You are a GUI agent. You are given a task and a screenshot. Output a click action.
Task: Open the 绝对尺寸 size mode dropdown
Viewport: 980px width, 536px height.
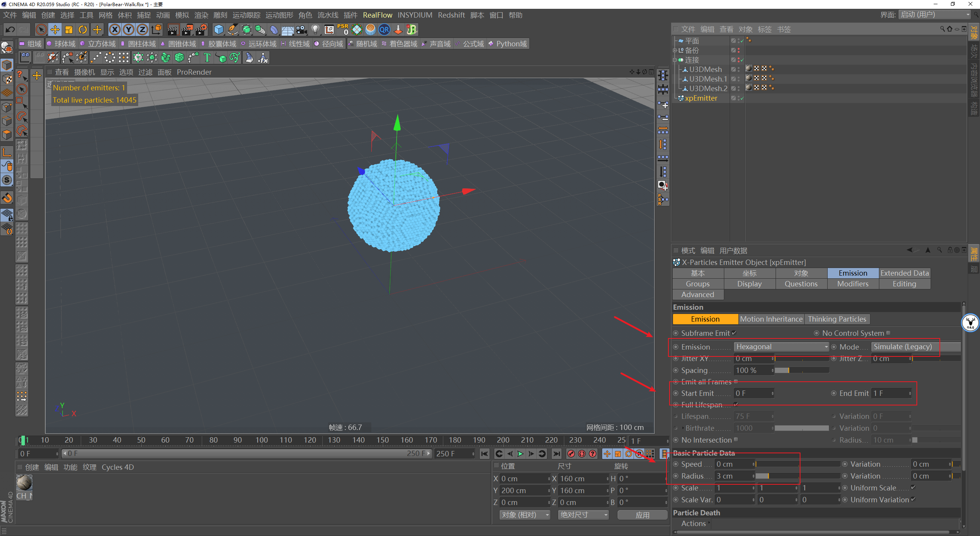coord(583,515)
